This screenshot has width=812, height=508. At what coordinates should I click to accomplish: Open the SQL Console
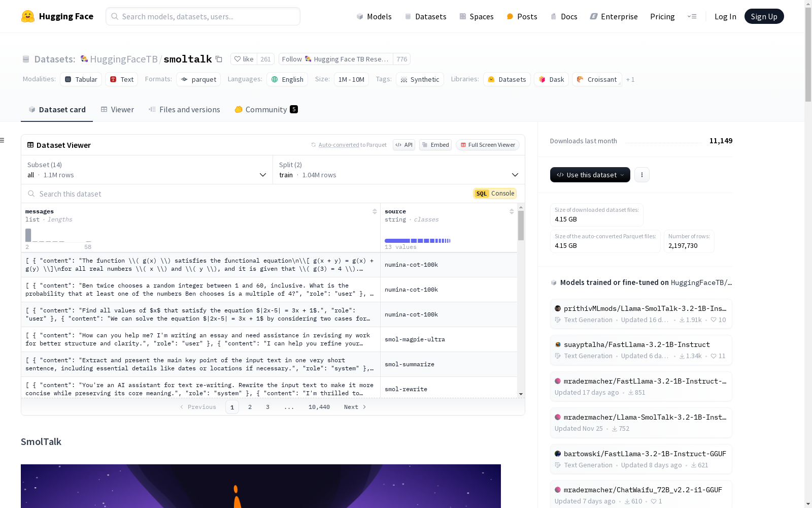495,194
